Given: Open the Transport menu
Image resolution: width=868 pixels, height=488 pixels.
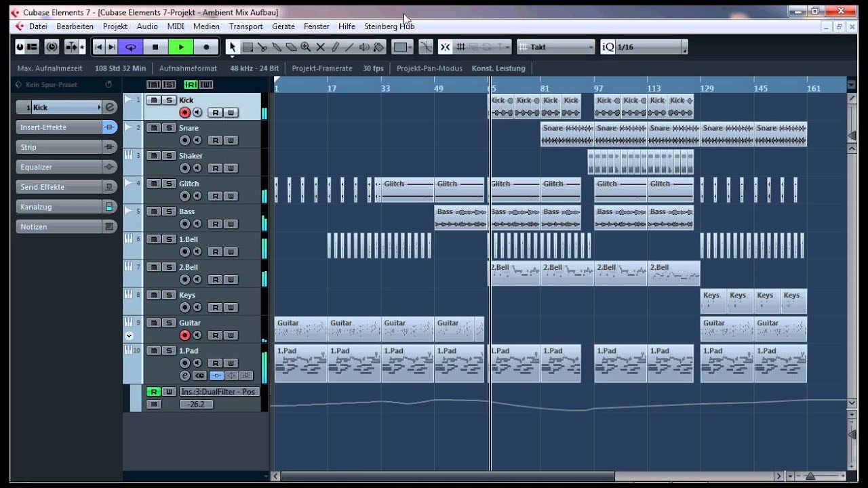Looking at the screenshot, I should coord(245,26).
